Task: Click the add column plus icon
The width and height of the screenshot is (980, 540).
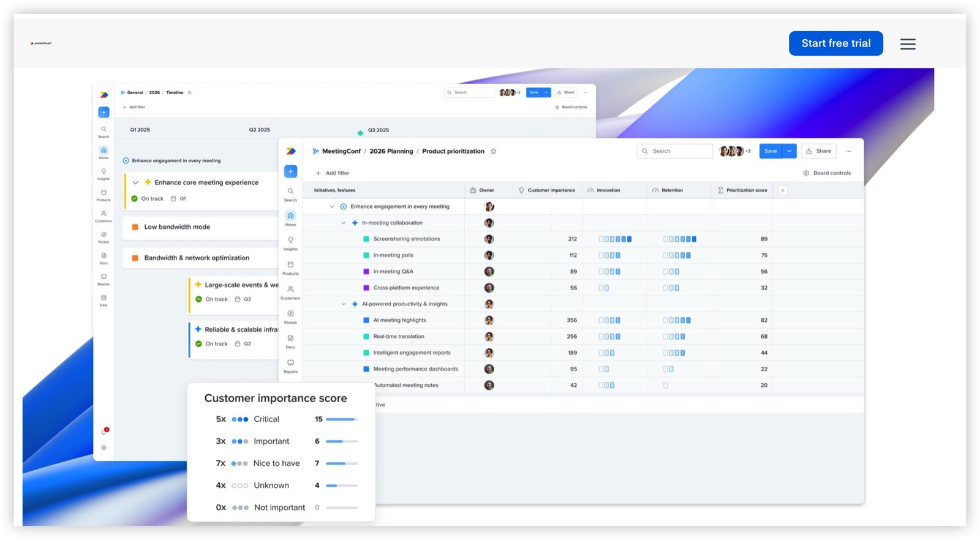Action: click(783, 190)
